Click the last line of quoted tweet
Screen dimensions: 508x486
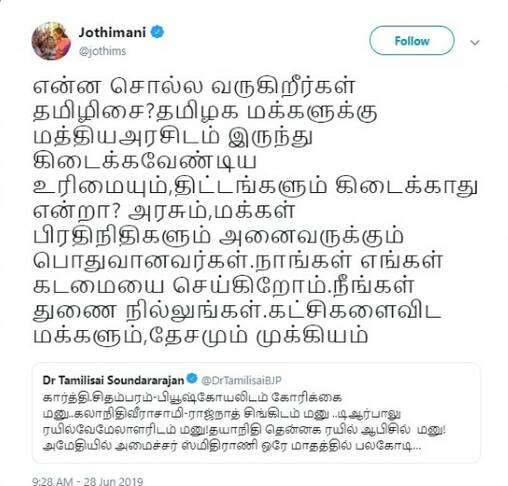tap(232, 446)
